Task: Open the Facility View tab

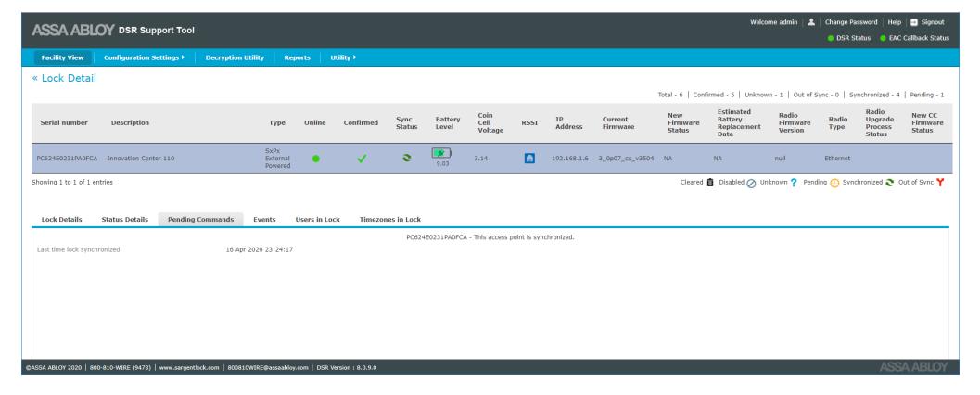Action: [x=62, y=57]
